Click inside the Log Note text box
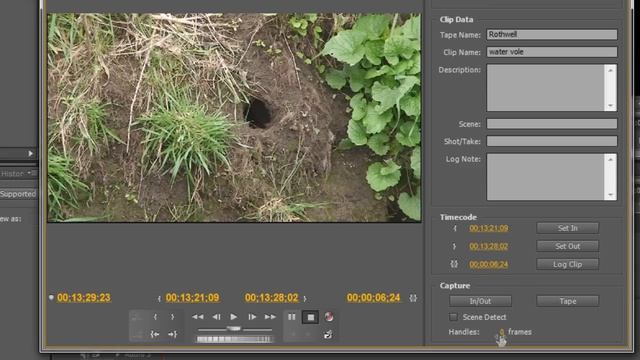Screen dimensions: 640x360 coord(545,177)
